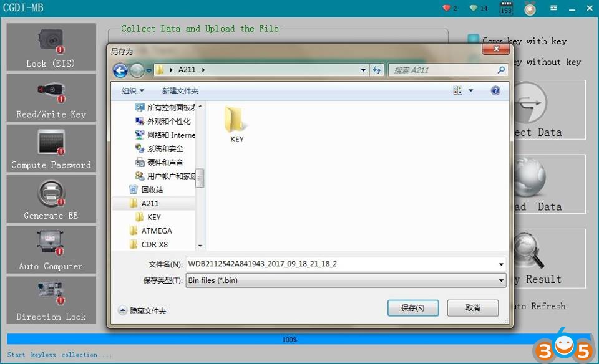Click the 保存(S) save button
Viewport: 599px width, 364px height.
pos(412,308)
